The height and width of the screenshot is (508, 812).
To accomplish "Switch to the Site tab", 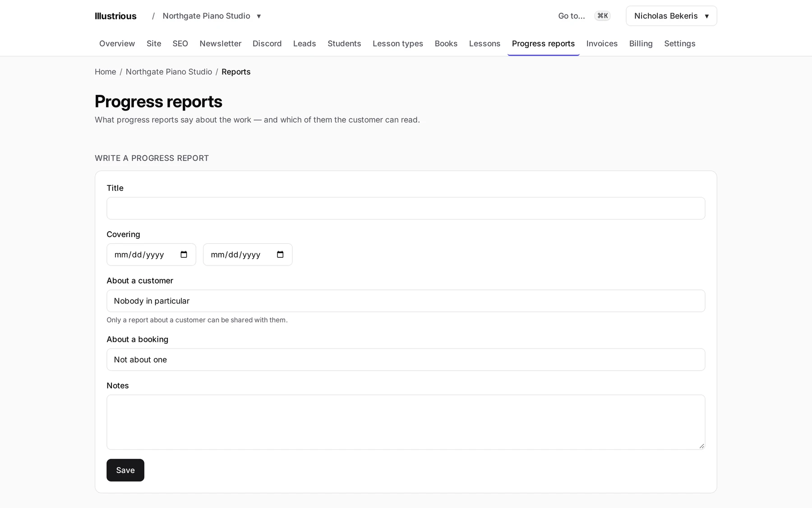I will point(154,43).
